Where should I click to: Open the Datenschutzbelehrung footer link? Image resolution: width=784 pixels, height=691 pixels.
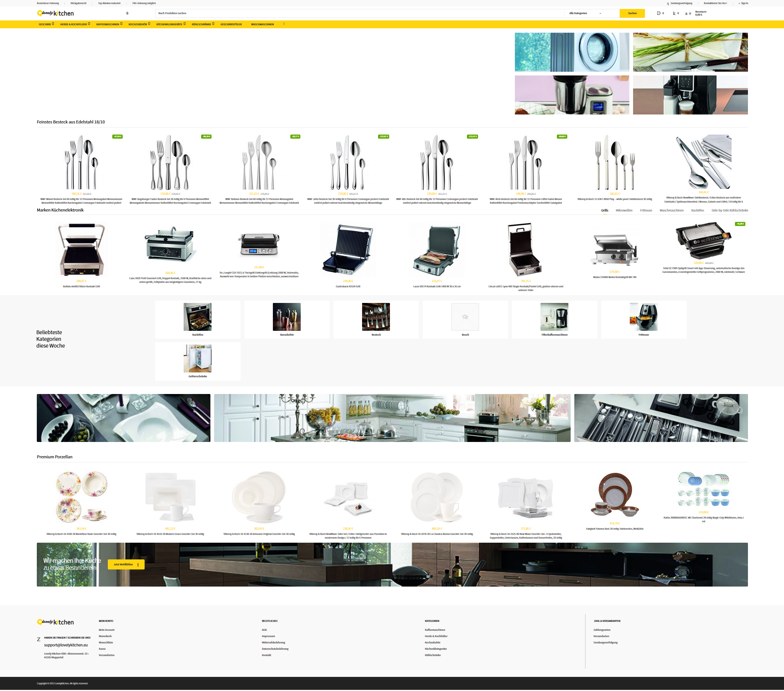pos(275,649)
